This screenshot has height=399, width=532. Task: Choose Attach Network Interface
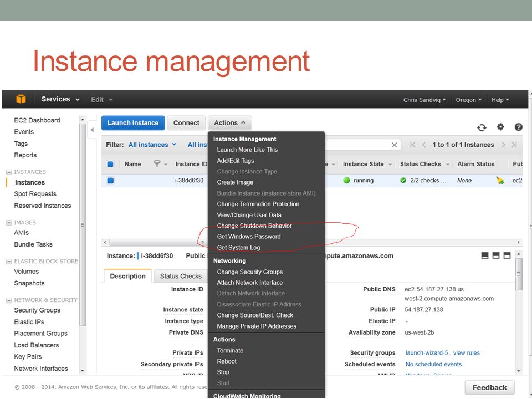pyautogui.click(x=250, y=283)
